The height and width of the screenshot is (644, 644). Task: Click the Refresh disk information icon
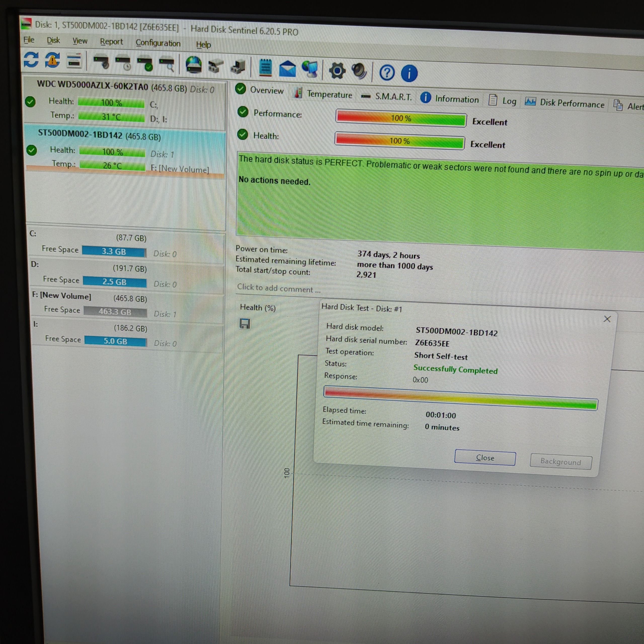pos(31,60)
